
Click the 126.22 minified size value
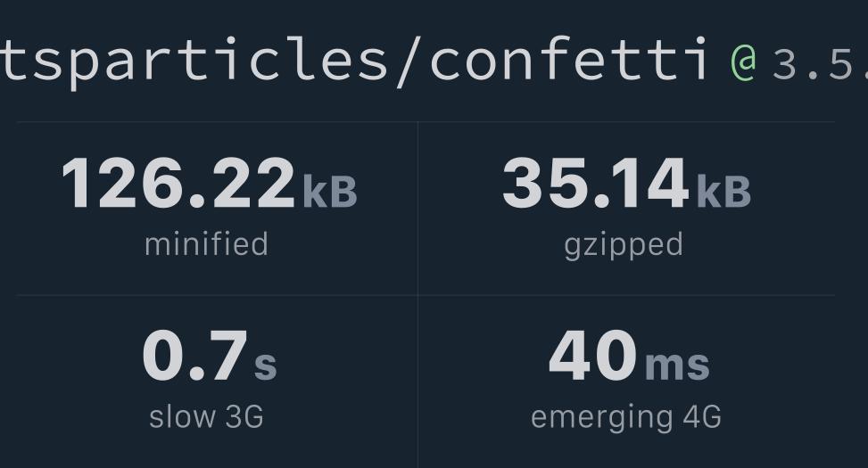coord(178,183)
